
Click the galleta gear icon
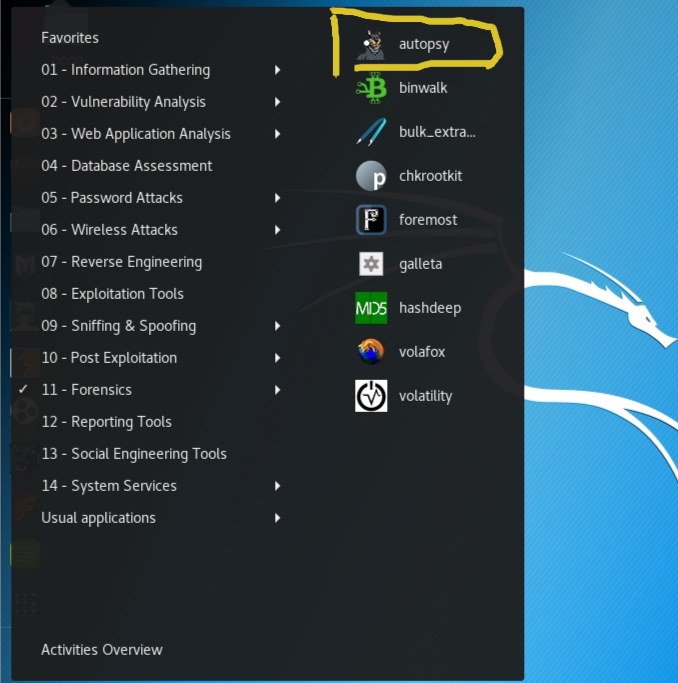pos(371,264)
